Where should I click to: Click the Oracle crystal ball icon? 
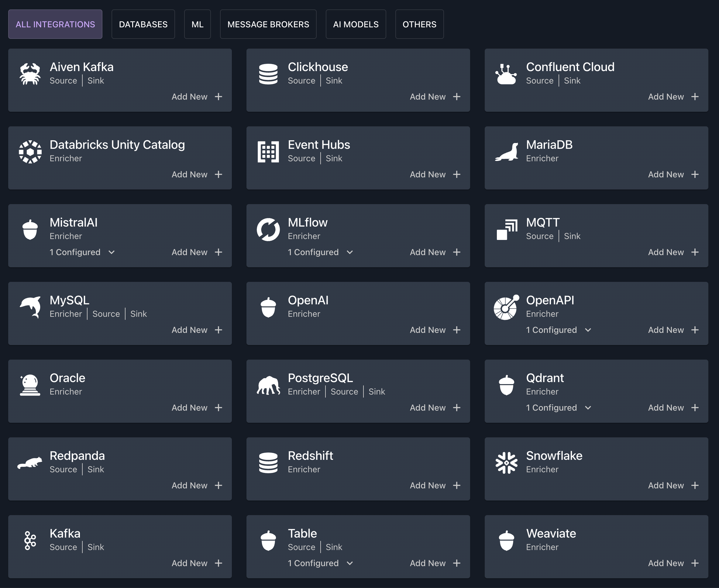pyautogui.click(x=30, y=385)
